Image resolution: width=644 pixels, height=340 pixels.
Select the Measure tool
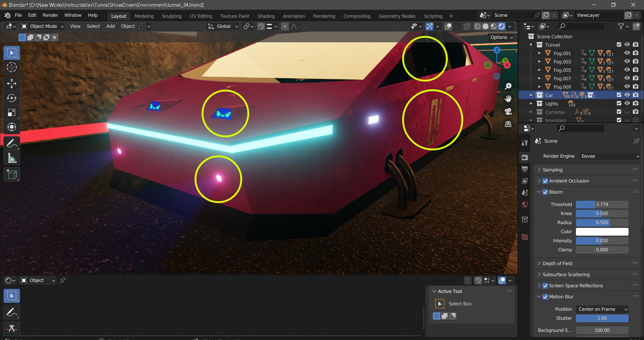[x=12, y=158]
